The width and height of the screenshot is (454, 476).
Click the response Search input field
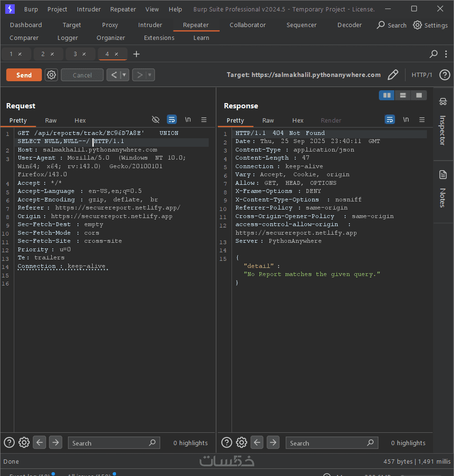click(332, 443)
